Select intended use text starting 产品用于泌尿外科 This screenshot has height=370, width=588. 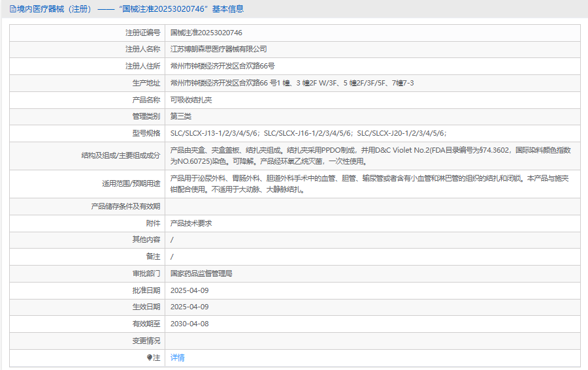(x=370, y=184)
